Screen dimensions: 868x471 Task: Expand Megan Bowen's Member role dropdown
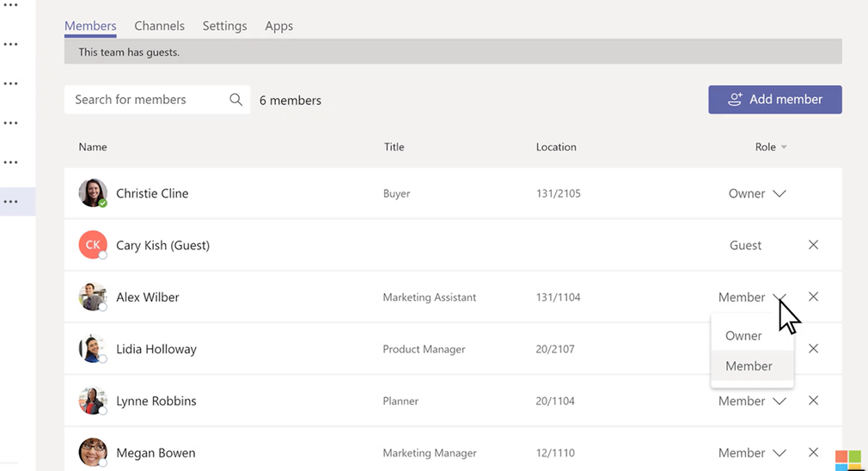point(752,453)
